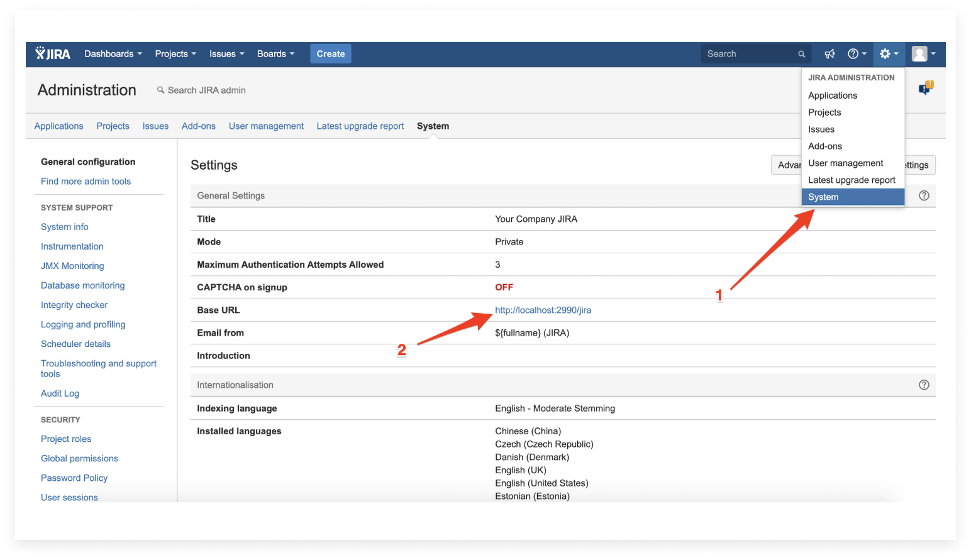Select 'Danish (Denmark)' installed language

pos(532,457)
